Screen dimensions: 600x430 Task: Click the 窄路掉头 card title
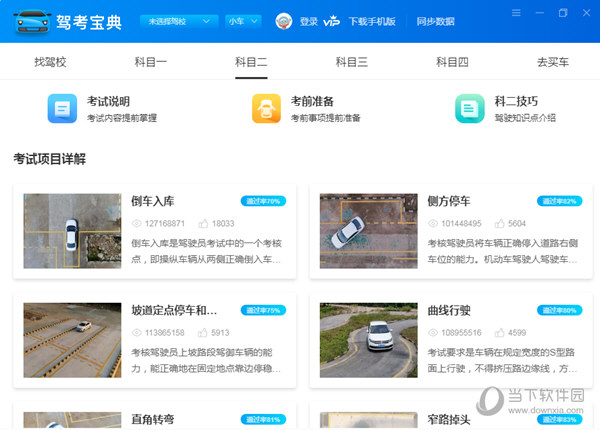pyautogui.click(x=449, y=419)
